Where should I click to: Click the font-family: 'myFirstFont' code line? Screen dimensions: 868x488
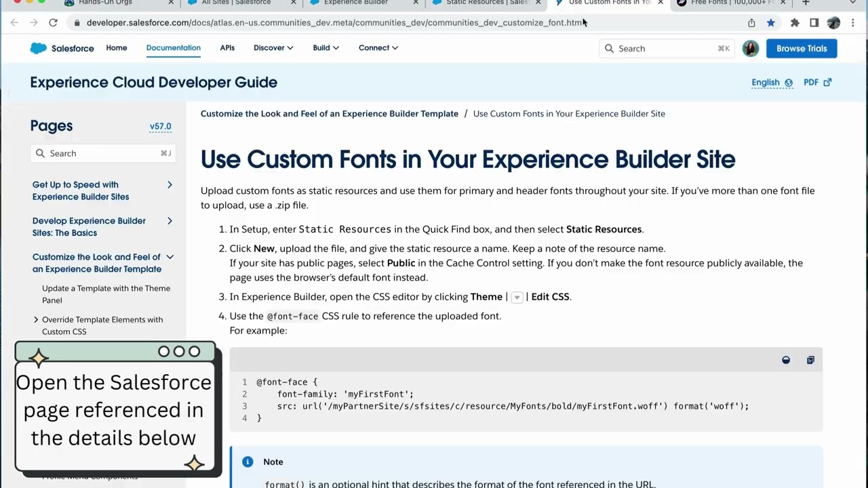pos(345,394)
